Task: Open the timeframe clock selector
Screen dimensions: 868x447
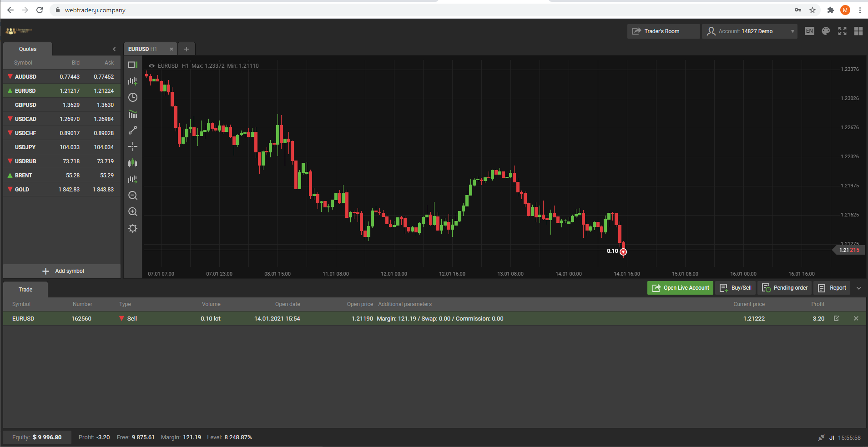Action: click(x=133, y=97)
